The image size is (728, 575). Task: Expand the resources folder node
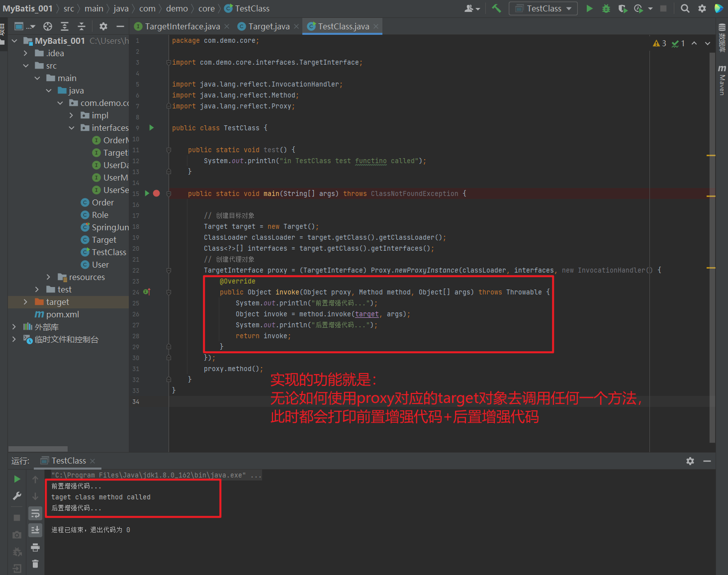[48, 277]
